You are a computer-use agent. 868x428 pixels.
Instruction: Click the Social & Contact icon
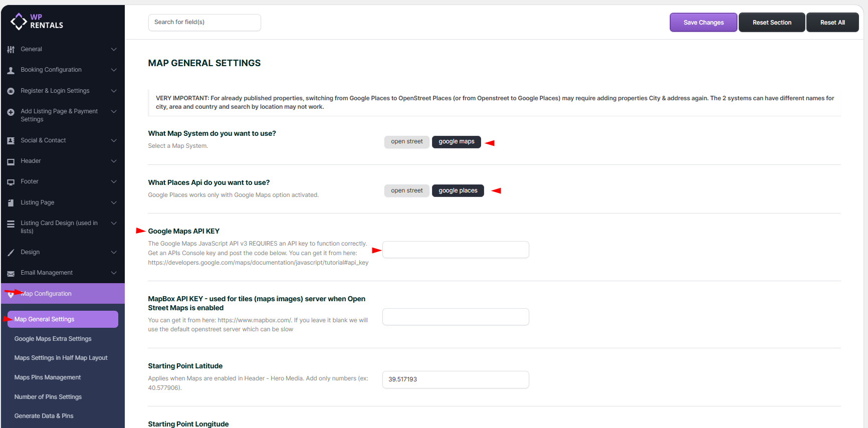point(11,141)
